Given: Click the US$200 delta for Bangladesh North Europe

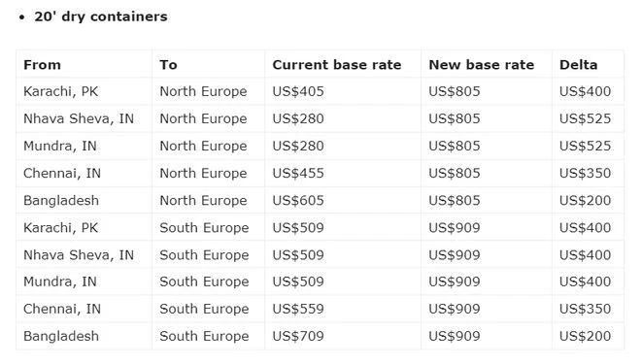Looking at the screenshot, I should (585, 201).
